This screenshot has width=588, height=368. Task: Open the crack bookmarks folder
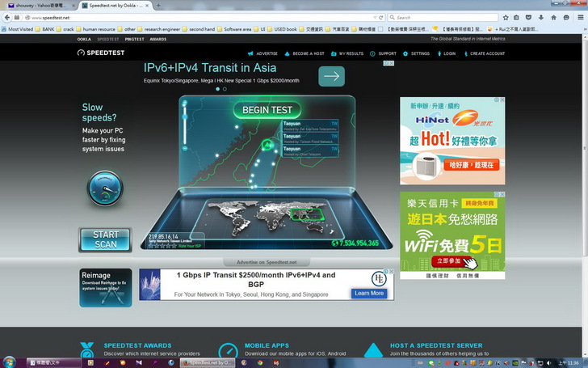click(65, 29)
